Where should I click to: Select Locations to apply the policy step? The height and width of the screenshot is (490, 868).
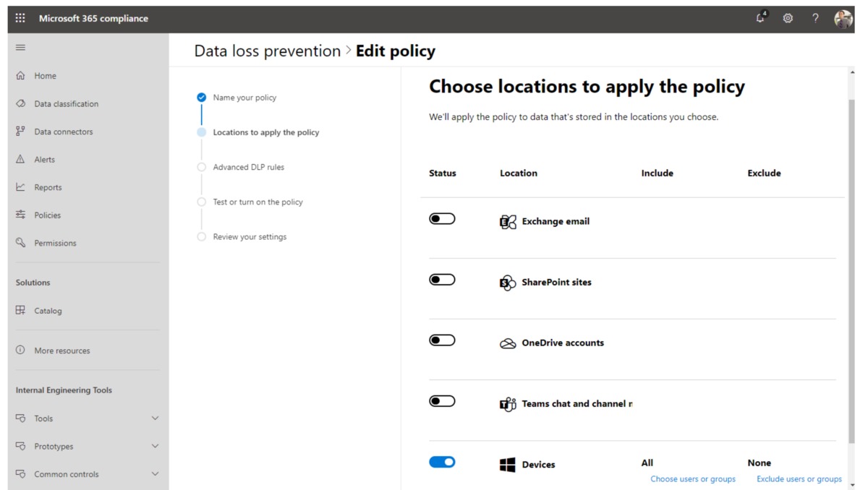tap(265, 132)
